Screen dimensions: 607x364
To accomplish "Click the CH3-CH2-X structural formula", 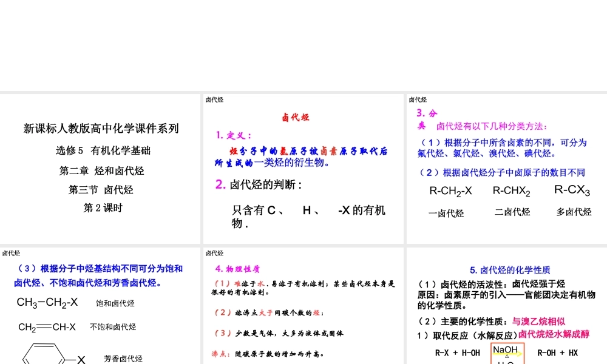I will (47, 302).
